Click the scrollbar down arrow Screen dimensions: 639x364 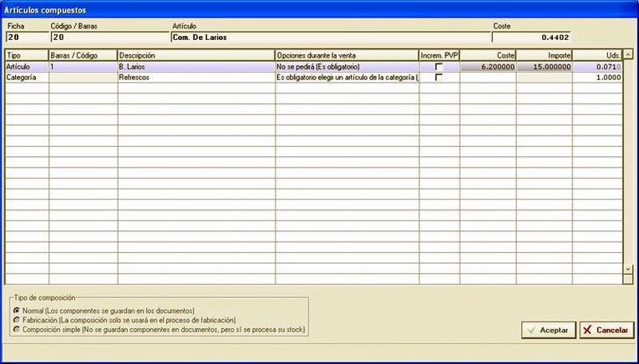(628, 270)
